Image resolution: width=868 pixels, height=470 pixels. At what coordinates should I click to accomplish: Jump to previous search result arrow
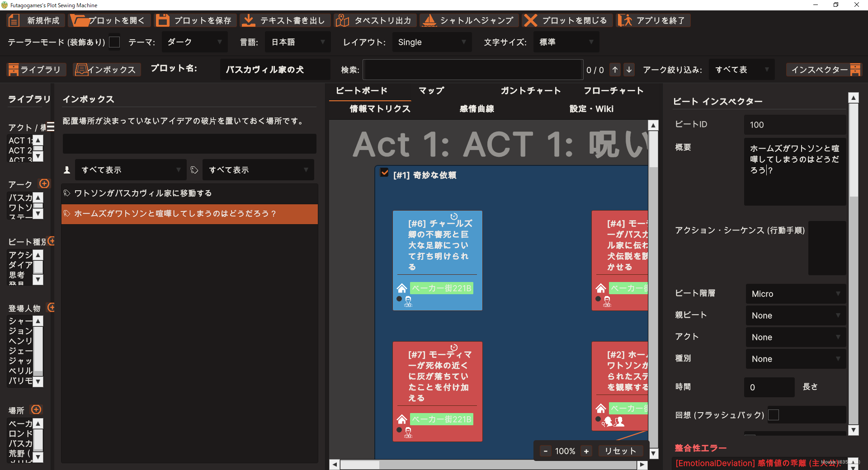615,70
